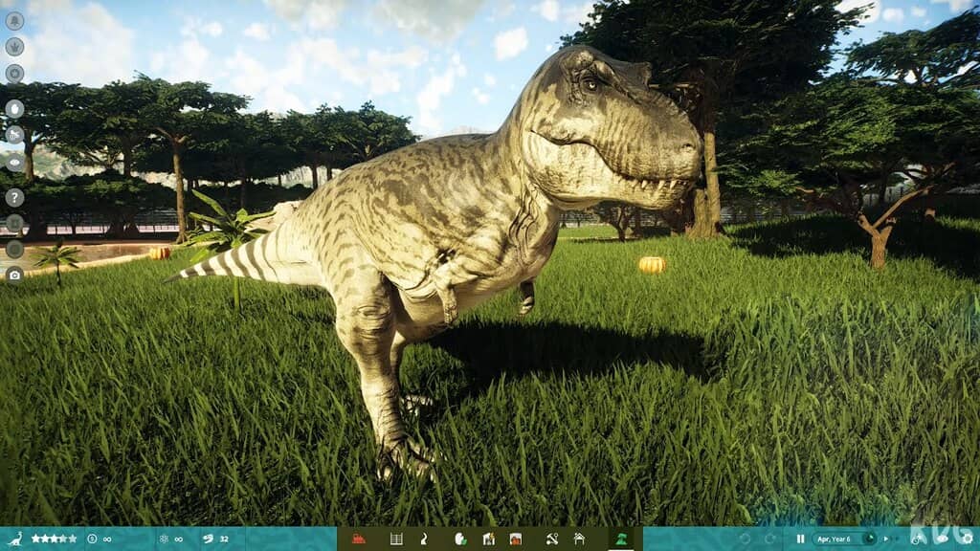The height and width of the screenshot is (551, 980).
Task: Select the path building tool
Action: [x=425, y=539]
